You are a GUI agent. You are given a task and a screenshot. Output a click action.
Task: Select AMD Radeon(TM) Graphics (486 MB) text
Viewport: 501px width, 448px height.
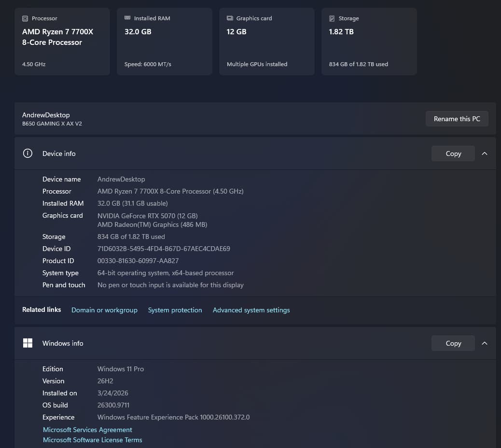(x=153, y=224)
